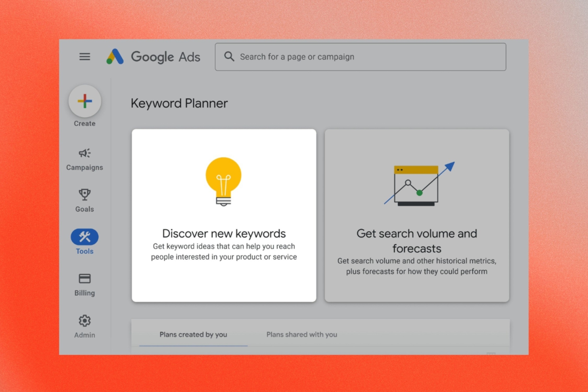Select the Tools wrench icon

[x=85, y=237]
